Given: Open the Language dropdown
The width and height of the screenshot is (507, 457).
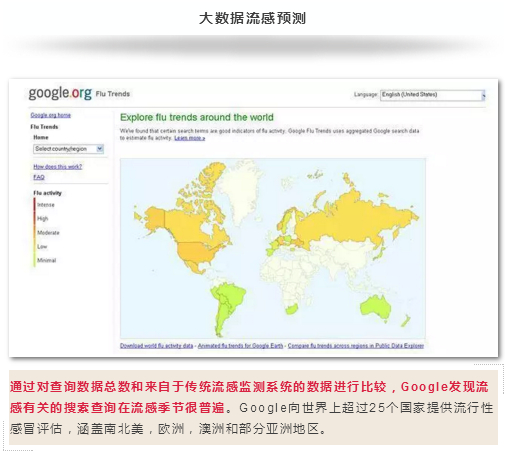Looking at the screenshot, I should (433, 95).
